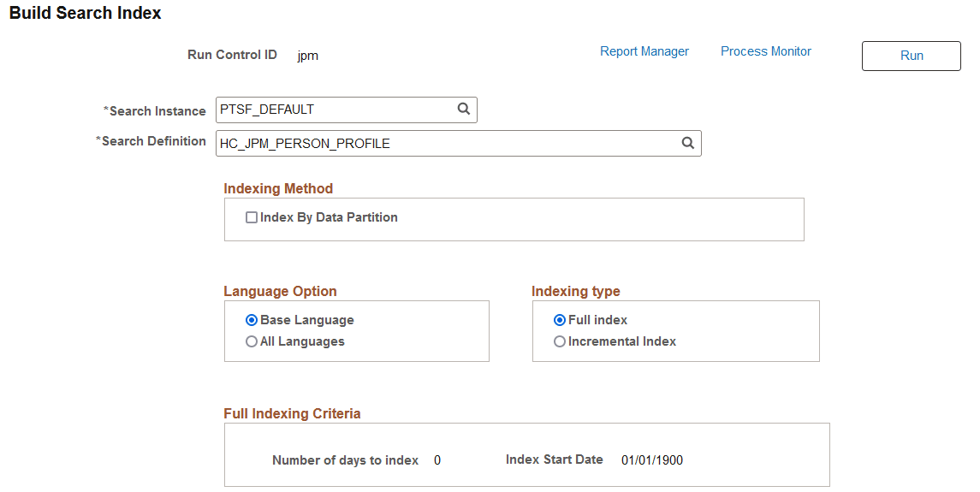Click the Indexing Method section heading

[278, 188]
